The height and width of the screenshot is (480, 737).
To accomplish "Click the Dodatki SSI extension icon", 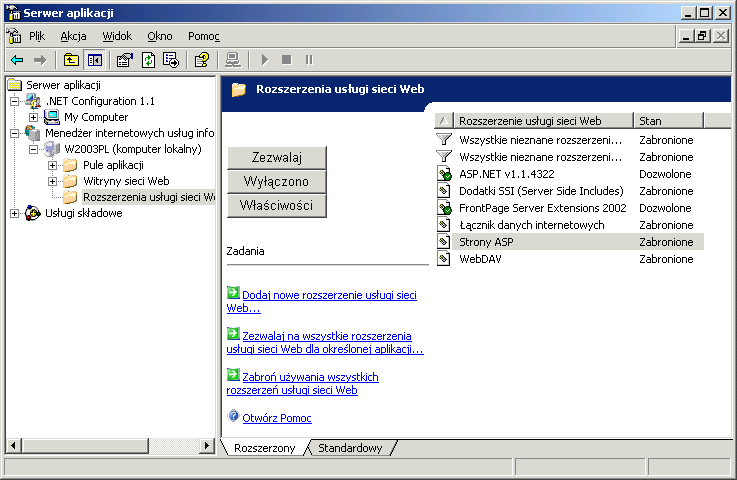I will (x=443, y=191).
